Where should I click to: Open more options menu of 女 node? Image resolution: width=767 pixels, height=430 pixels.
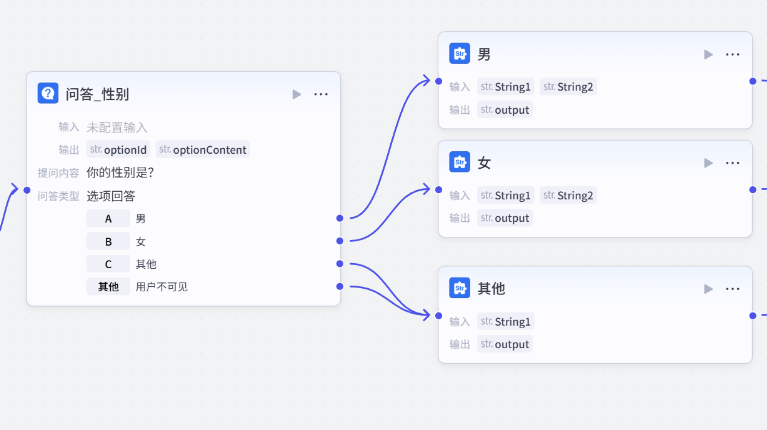coord(732,163)
